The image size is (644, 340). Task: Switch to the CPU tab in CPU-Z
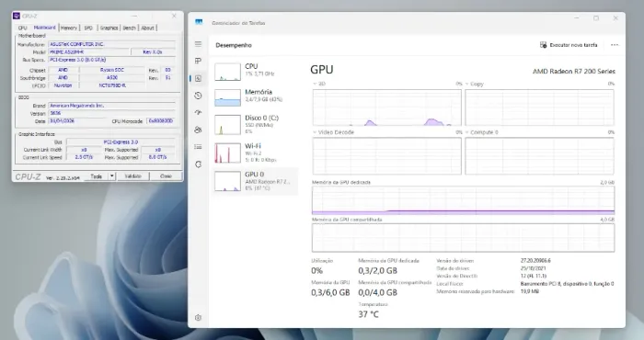tap(23, 28)
